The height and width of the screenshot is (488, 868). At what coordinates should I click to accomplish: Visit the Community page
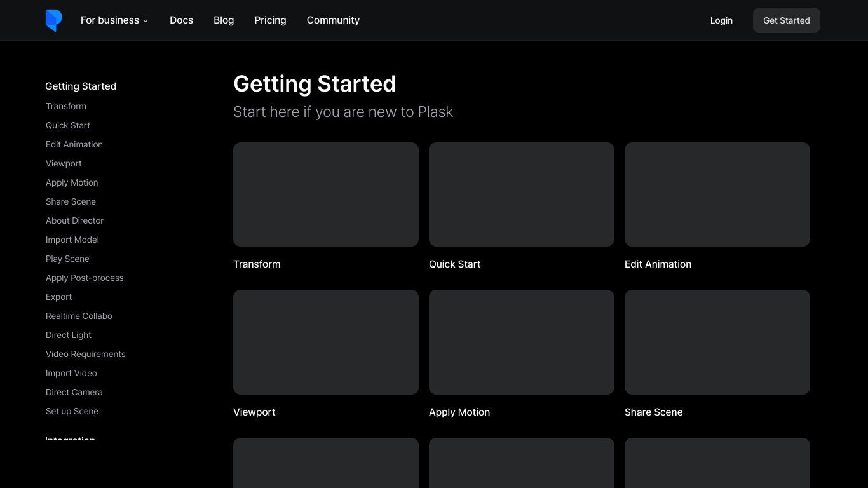333,20
